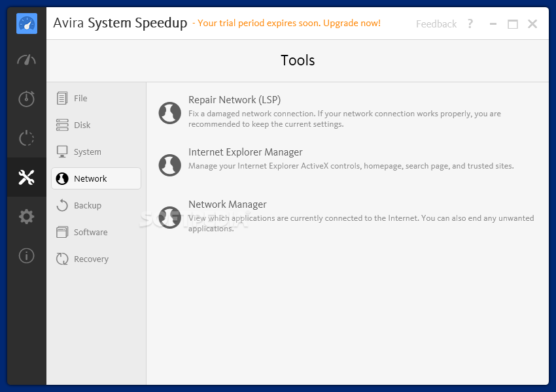This screenshot has width=556, height=392.
Task: Open the Network Manager tool
Action: pos(227,204)
